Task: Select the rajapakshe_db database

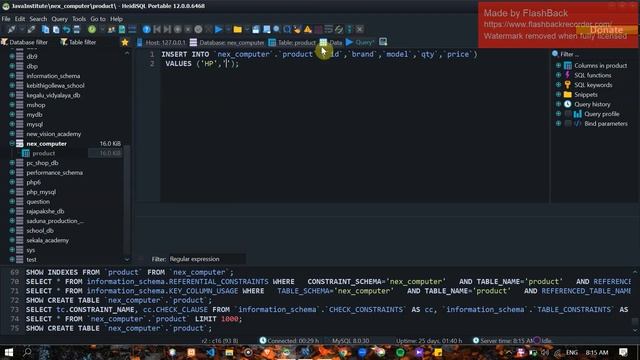Action: pyautogui.click(x=45, y=211)
